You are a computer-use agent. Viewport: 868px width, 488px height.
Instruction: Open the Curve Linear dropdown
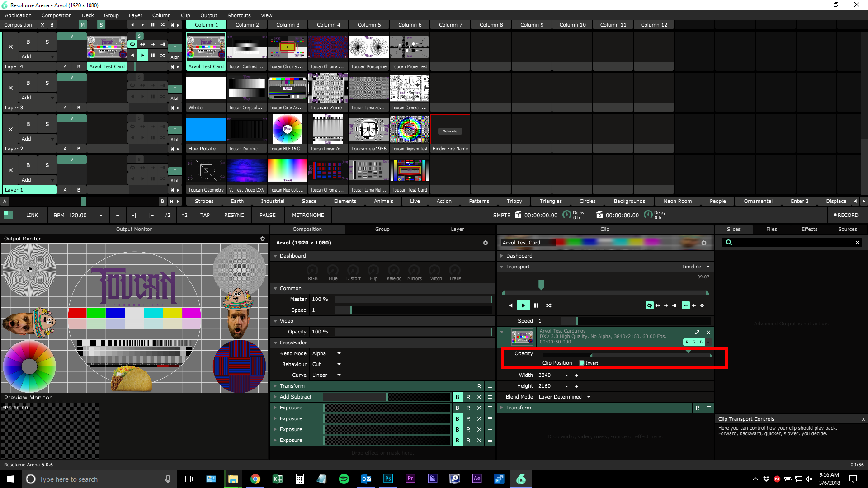tap(326, 375)
